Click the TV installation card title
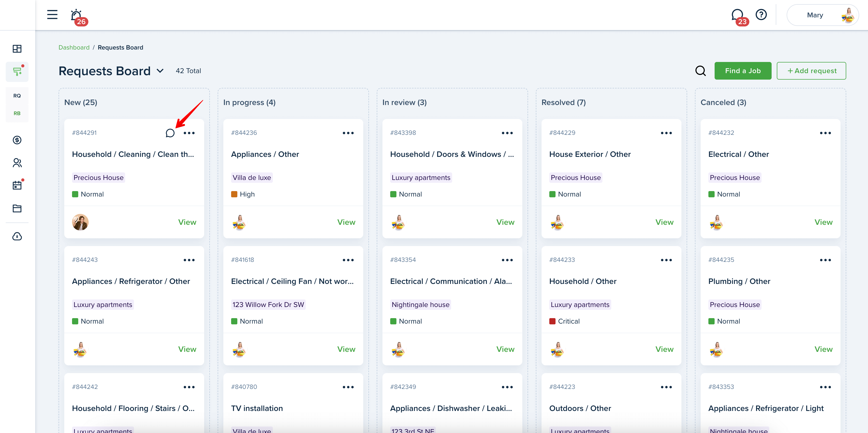This screenshot has width=868, height=433. (x=257, y=408)
